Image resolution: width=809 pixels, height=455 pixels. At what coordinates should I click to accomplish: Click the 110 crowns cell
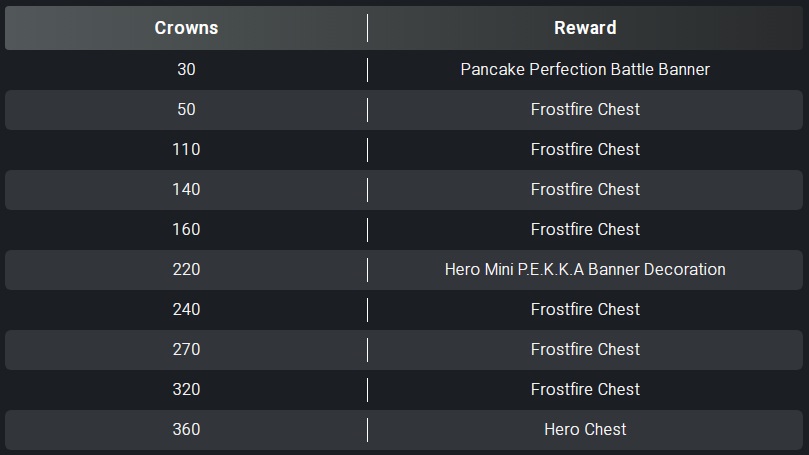(x=186, y=150)
